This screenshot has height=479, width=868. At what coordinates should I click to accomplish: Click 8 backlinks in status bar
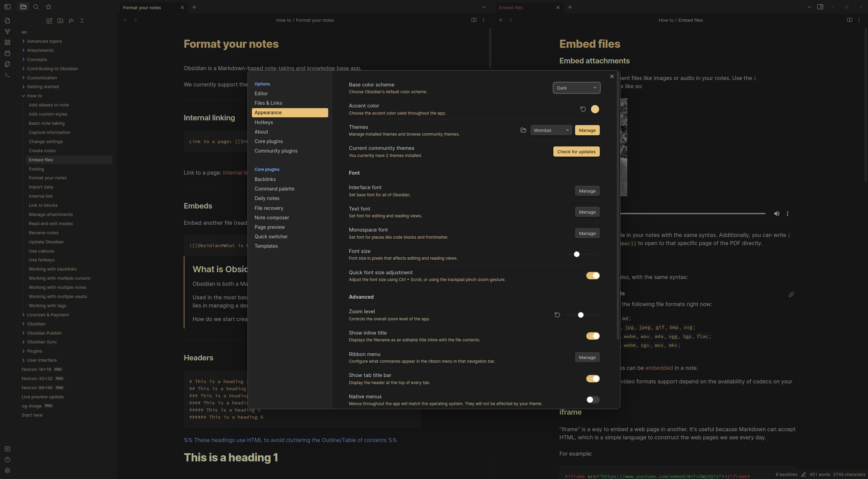pyautogui.click(x=786, y=475)
